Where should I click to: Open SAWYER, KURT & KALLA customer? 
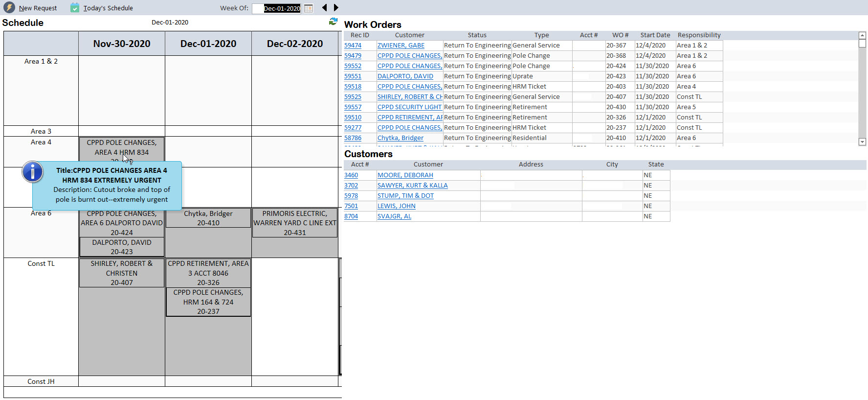pos(412,186)
